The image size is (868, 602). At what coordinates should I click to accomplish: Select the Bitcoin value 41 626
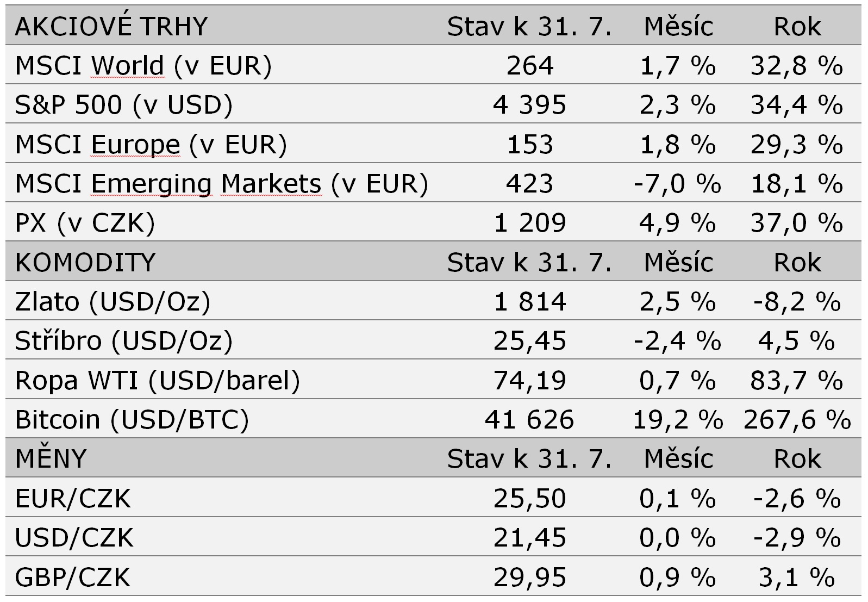pyautogui.click(x=529, y=420)
